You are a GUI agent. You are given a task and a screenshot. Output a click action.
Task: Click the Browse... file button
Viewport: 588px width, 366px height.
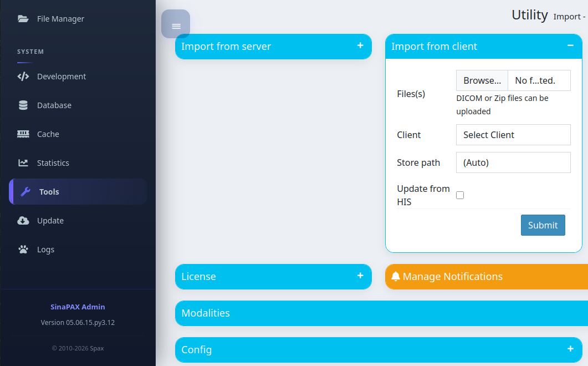coord(482,80)
